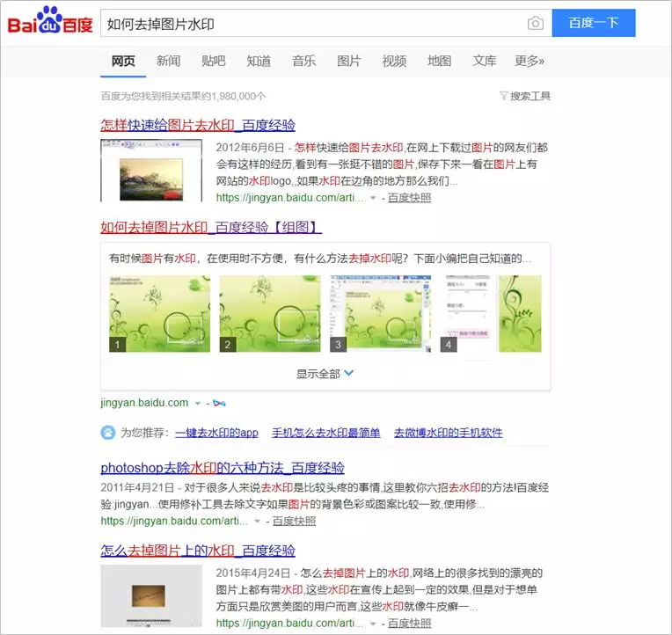The image size is (672, 635).
Task: Open dropdown arrow after first result URL
Action: click(373, 198)
